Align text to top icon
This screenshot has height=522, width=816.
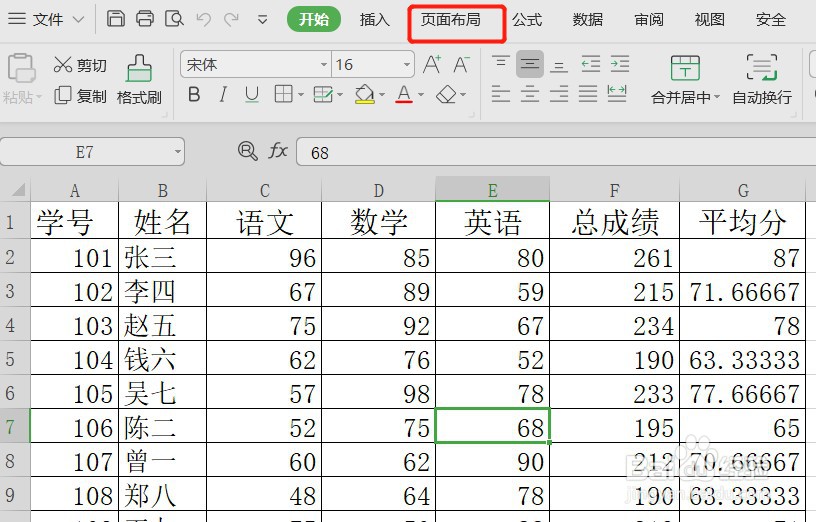coord(501,64)
